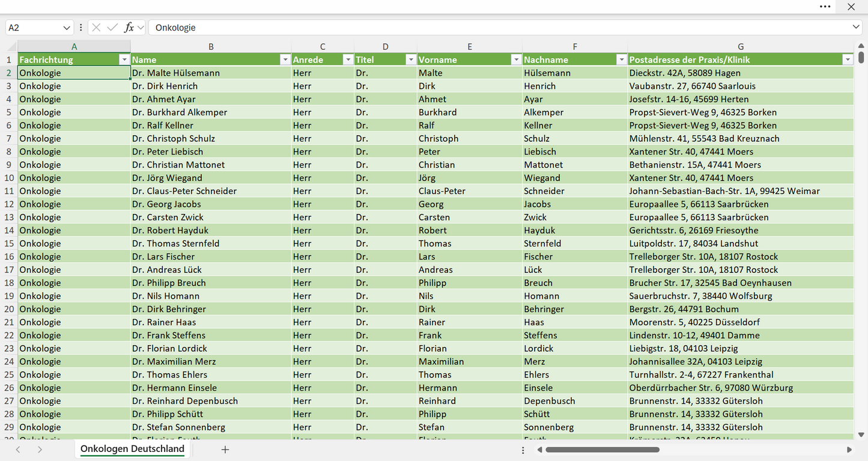Open the Nachname filter dropdown
Viewport: 868px width, 461px height.
(x=621, y=60)
